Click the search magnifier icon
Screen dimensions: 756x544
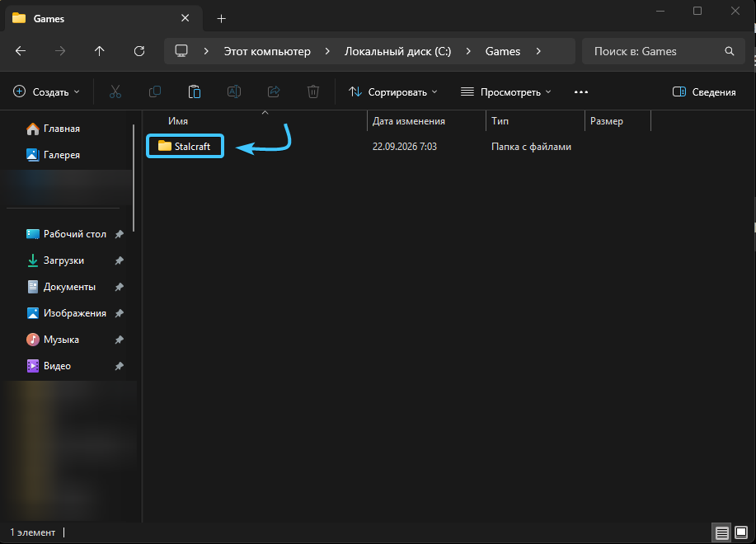[x=730, y=51]
